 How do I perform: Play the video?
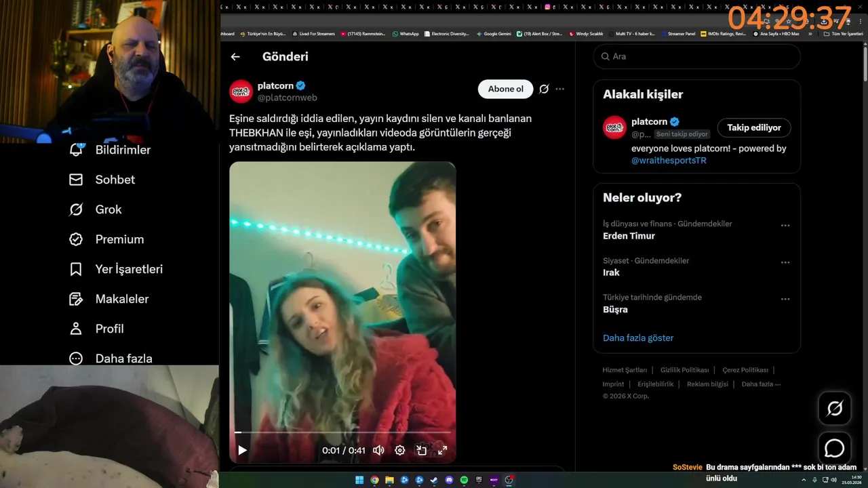click(242, 450)
